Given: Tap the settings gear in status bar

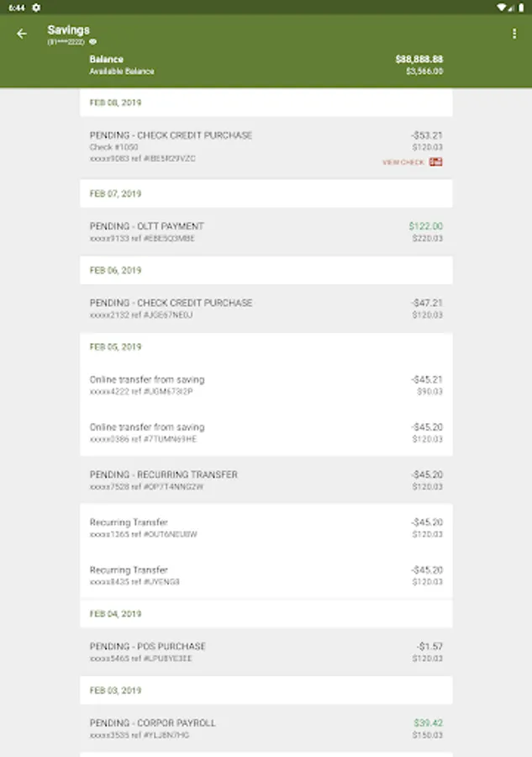Looking at the screenshot, I should [x=36, y=7].
